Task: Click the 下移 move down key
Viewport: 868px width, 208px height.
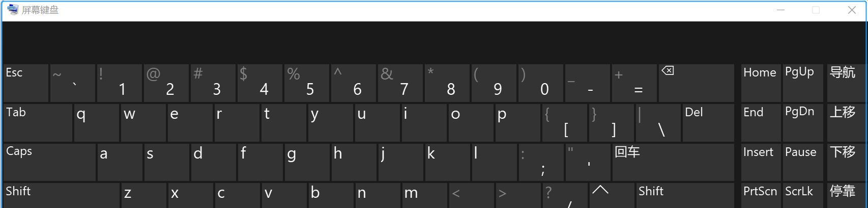Action: click(x=845, y=162)
